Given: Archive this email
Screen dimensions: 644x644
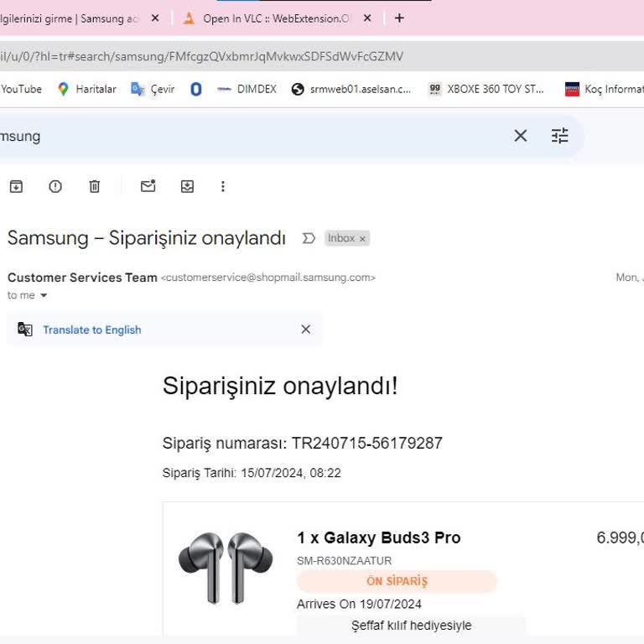Looking at the screenshot, I should point(16,186).
